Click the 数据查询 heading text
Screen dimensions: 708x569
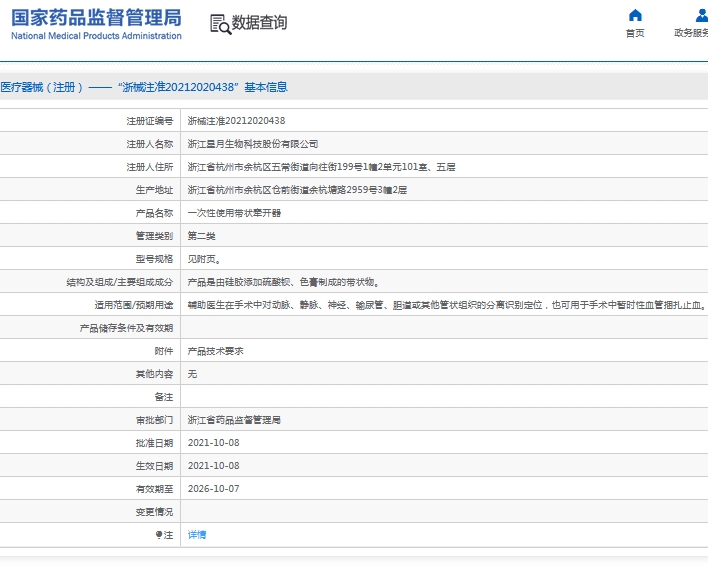259,23
